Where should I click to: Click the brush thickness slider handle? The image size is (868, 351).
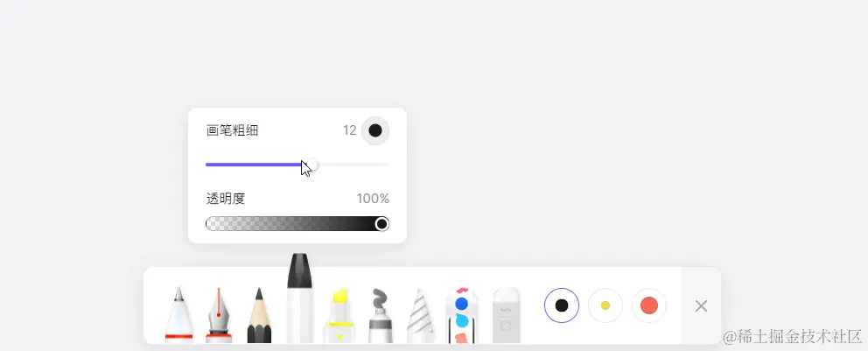point(312,164)
